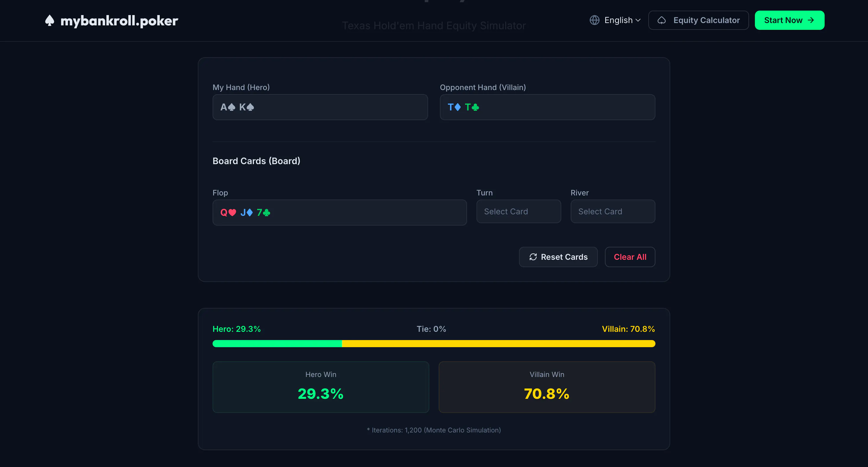The image size is (868, 467).
Task: Click the "Texas Hold'em Hand Equity Simulator" subtitle
Action: [x=434, y=26]
